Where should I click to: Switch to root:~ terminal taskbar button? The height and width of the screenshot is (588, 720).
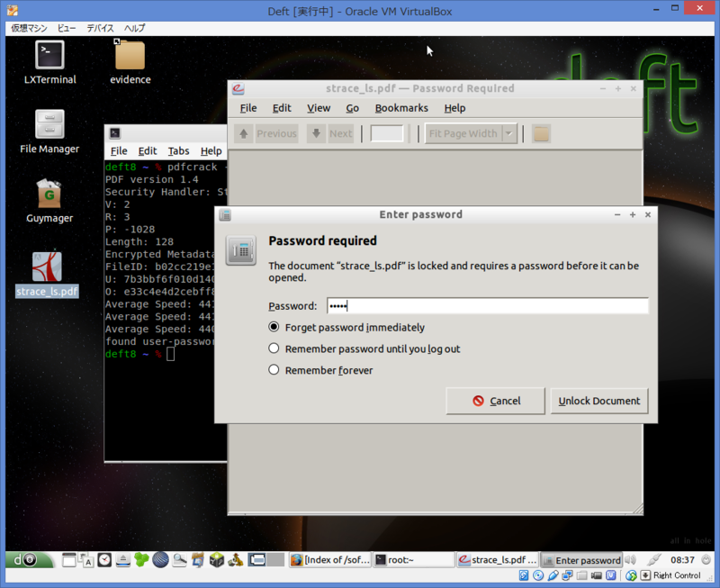coord(413,560)
